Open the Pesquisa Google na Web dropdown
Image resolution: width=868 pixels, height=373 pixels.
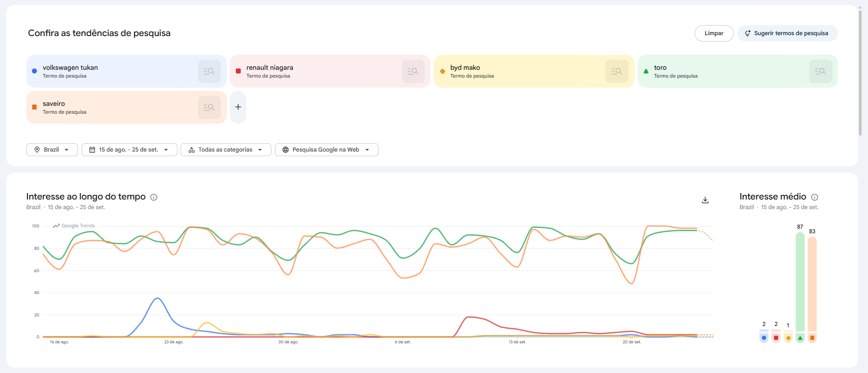tap(327, 150)
